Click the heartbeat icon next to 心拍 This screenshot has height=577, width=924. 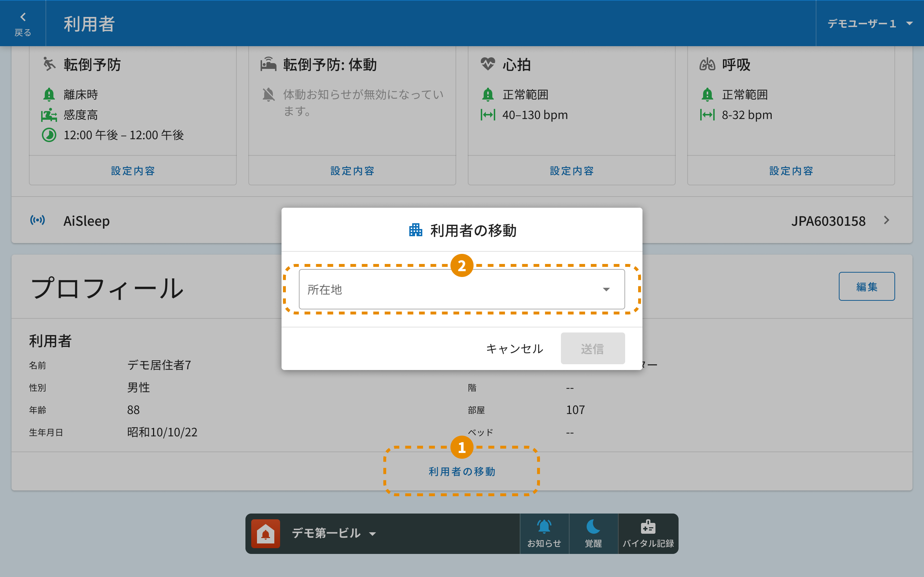(488, 64)
